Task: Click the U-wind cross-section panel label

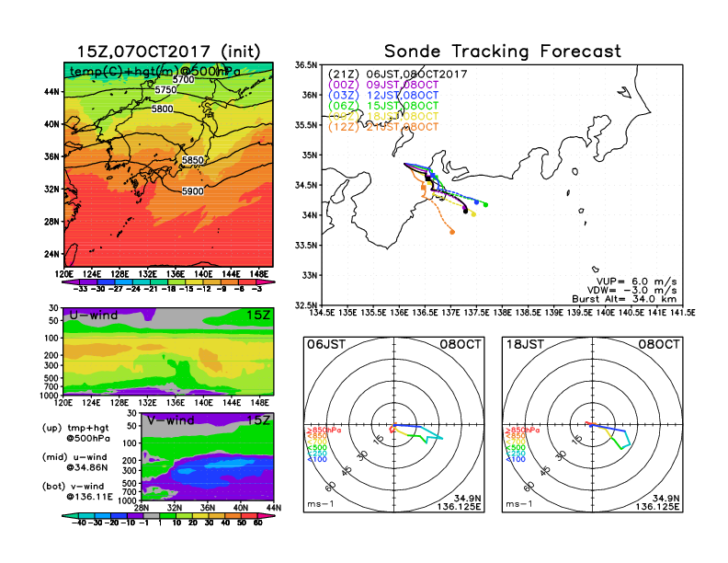Action: (93, 316)
